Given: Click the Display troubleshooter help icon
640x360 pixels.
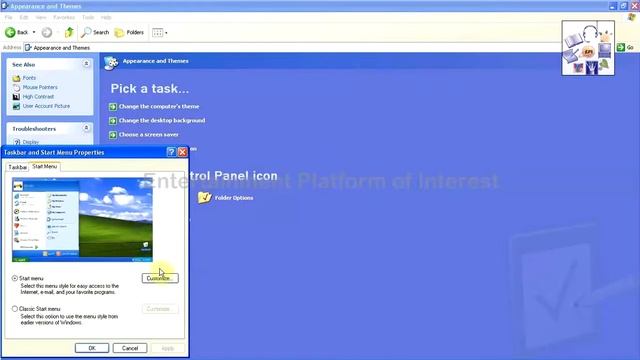Looking at the screenshot, I should pyautogui.click(x=17, y=142).
